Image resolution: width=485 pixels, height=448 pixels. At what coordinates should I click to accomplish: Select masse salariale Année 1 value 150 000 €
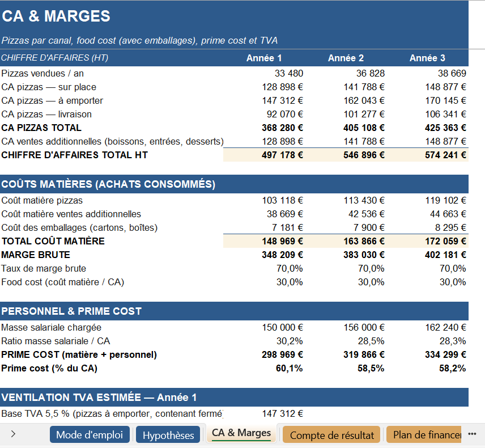coord(283,327)
